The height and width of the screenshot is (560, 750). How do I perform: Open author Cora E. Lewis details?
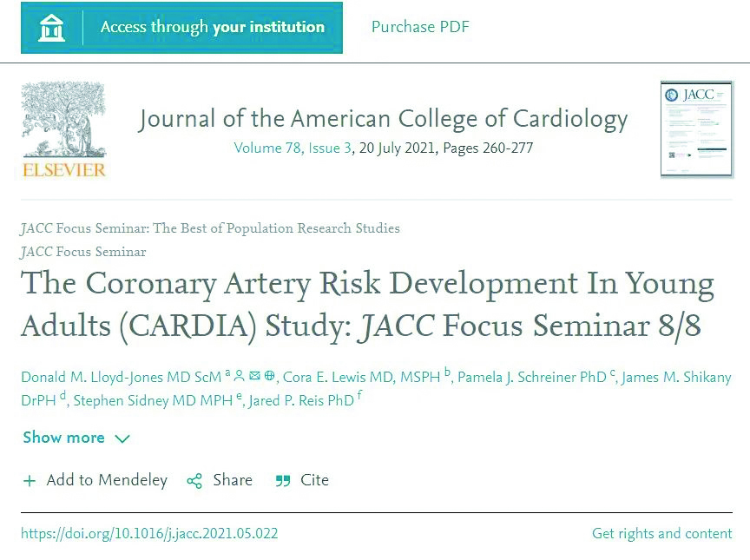pos(362,378)
